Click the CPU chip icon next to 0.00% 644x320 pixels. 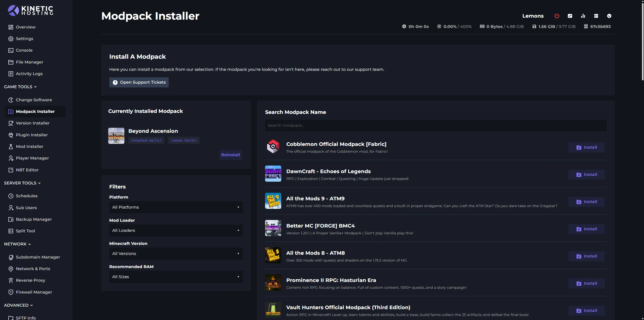[x=439, y=26]
